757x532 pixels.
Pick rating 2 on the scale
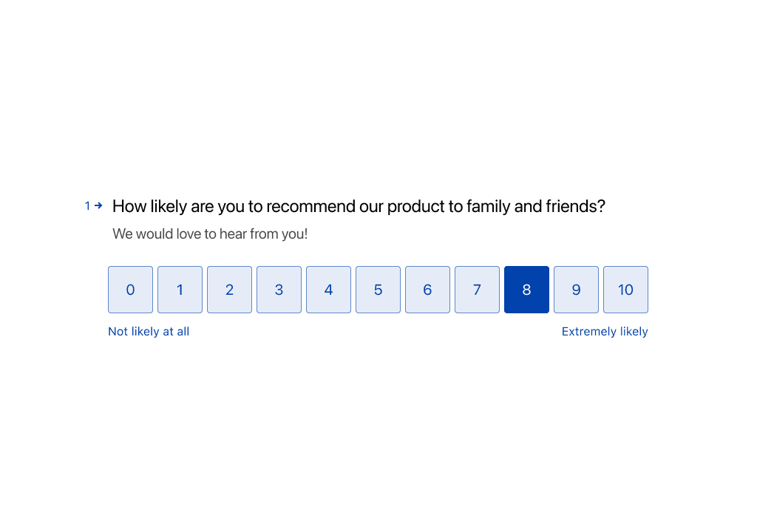(229, 290)
